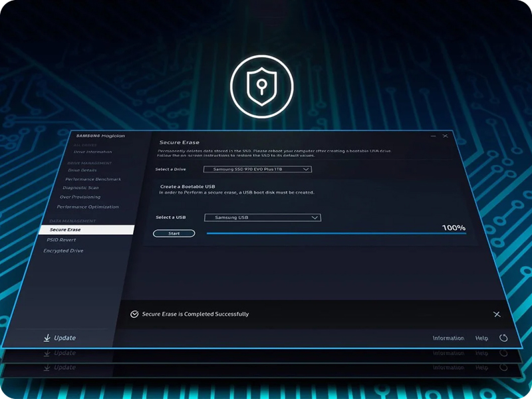Image resolution: width=532 pixels, height=399 pixels.
Task: Minimize the Samsung Magician window
Action: (x=434, y=136)
